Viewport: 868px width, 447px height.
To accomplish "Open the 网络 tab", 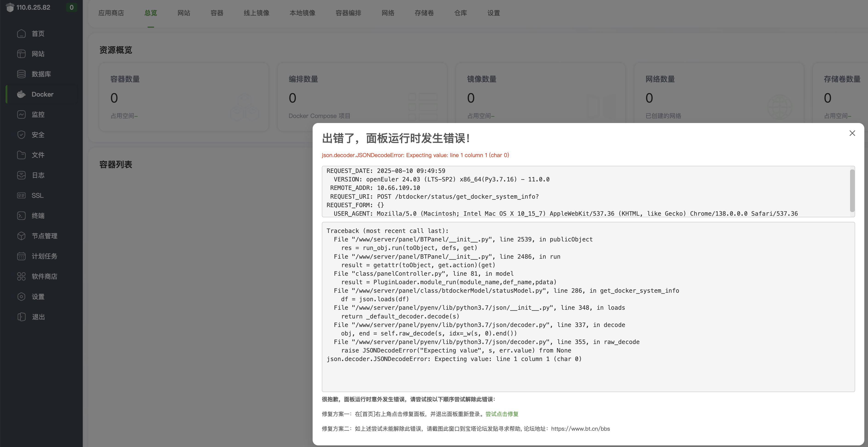I will 388,13.
